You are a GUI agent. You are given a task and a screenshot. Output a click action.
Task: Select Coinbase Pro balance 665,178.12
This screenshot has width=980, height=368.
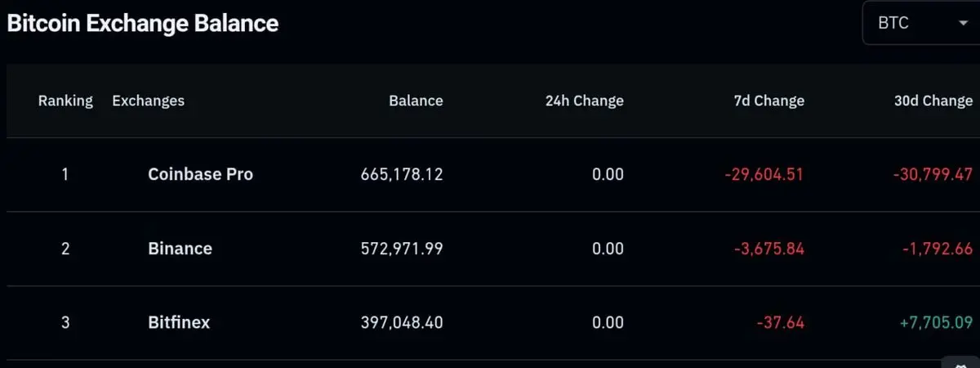click(x=402, y=174)
